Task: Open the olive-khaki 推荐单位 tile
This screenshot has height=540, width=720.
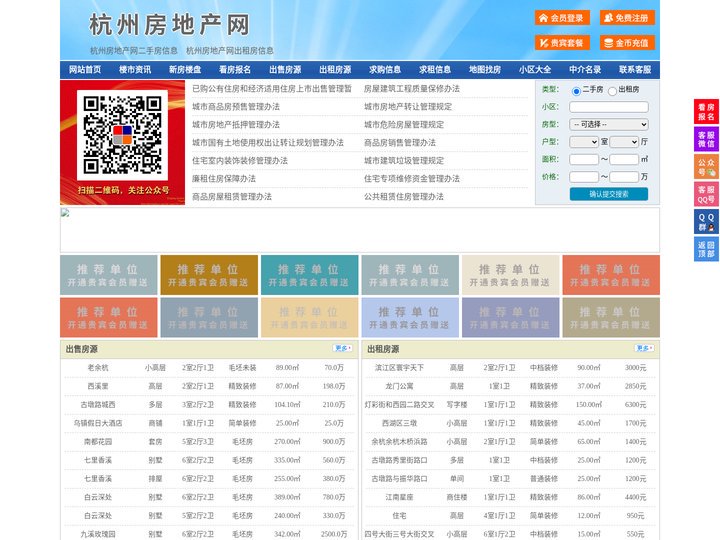Action: (x=611, y=317)
